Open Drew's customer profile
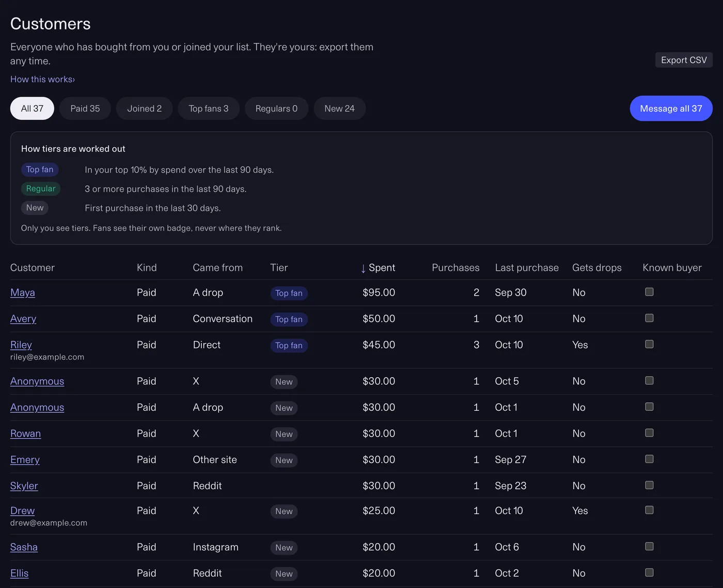 coord(23,510)
